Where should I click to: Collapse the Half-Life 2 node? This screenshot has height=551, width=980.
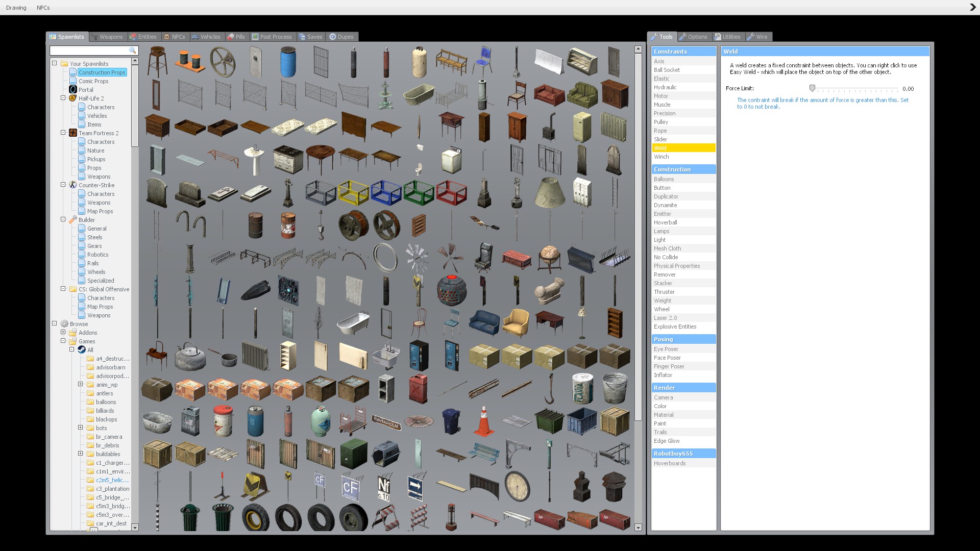pyautogui.click(x=63, y=98)
